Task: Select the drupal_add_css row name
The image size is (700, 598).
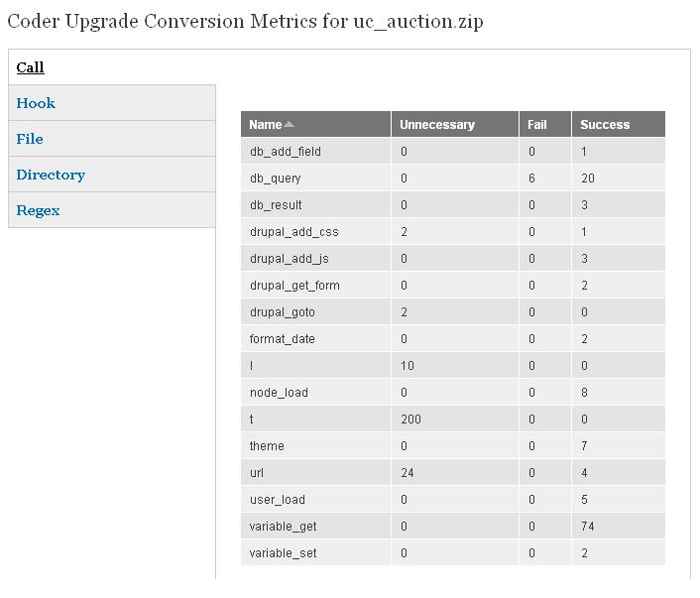Action: [294, 232]
